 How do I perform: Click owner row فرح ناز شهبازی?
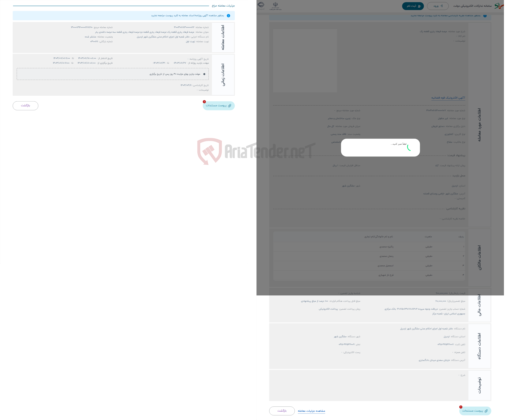point(369,275)
